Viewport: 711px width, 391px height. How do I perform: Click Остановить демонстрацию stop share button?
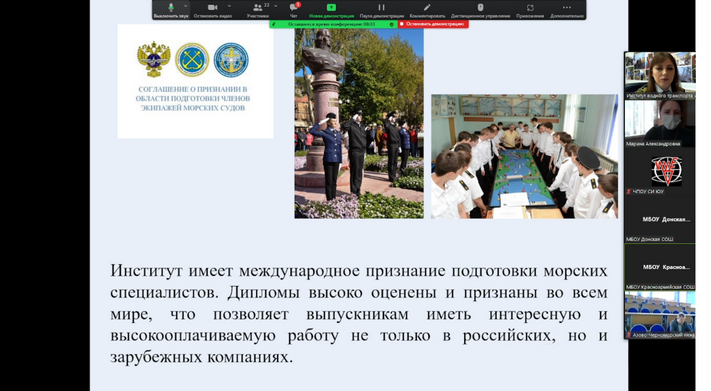pyautogui.click(x=433, y=24)
